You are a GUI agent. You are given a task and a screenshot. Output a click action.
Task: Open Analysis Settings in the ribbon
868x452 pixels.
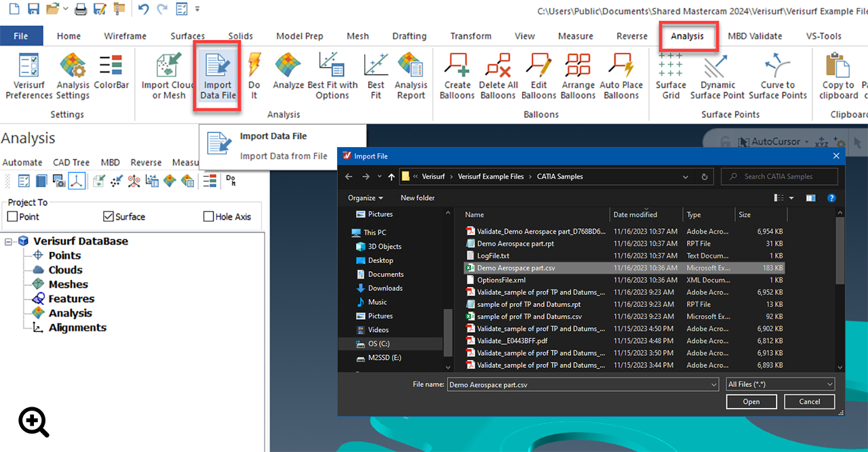tap(73, 75)
